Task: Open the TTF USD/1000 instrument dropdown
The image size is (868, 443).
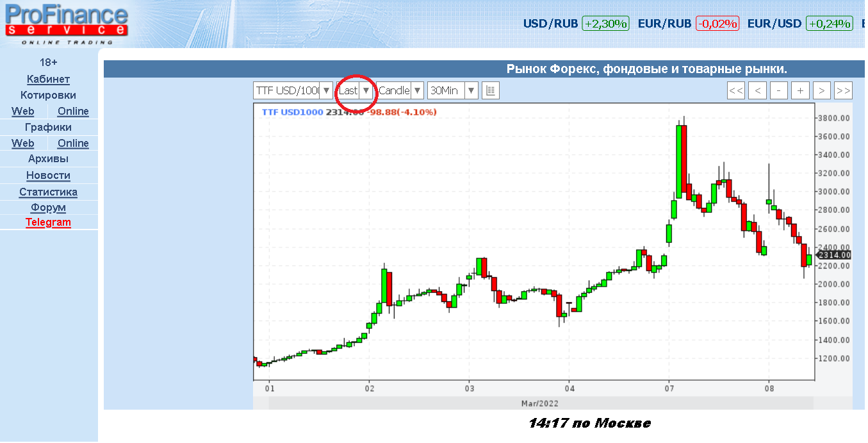Action: click(293, 90)
